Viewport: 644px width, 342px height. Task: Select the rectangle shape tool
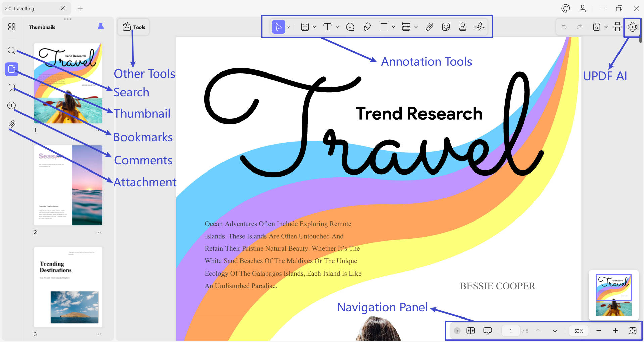(384, 27)
